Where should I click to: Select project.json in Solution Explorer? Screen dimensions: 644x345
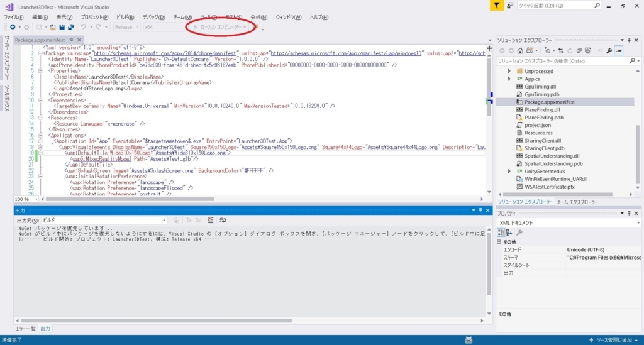(538, 125)
